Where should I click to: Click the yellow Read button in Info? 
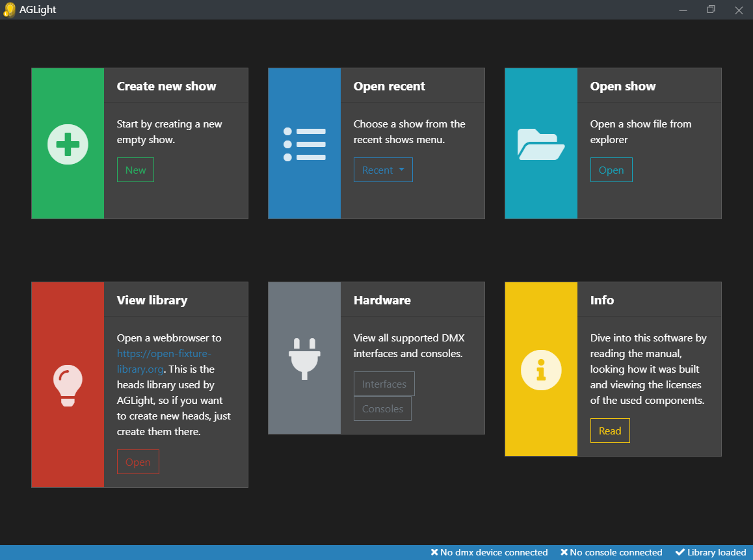click(610, 431)
